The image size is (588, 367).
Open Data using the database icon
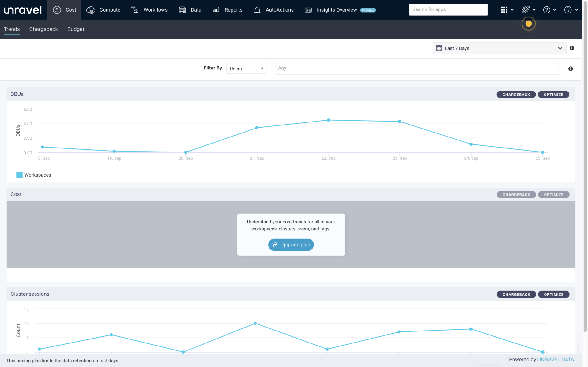182,10
